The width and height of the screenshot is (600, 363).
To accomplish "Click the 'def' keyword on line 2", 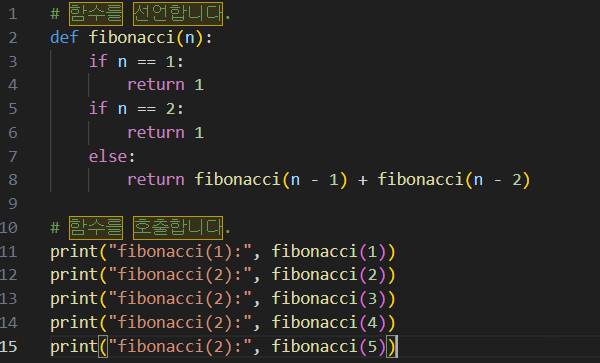I will (x=64, y=38).
